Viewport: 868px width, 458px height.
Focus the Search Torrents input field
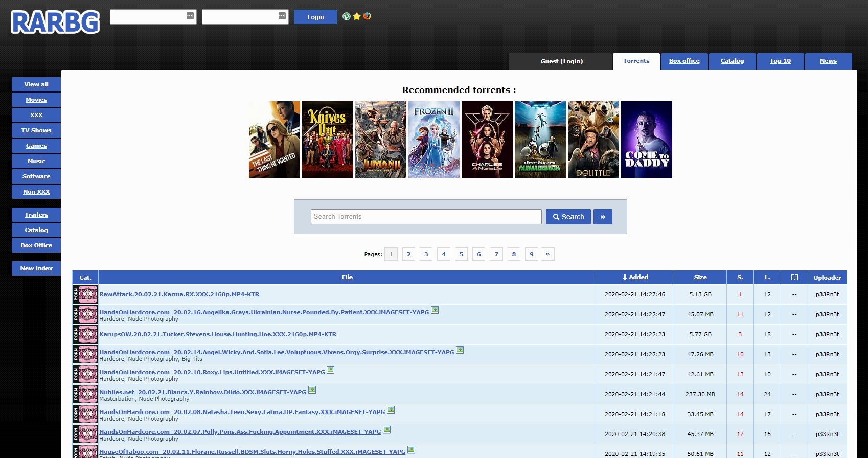pyautogui.click(x=426, y=217)
